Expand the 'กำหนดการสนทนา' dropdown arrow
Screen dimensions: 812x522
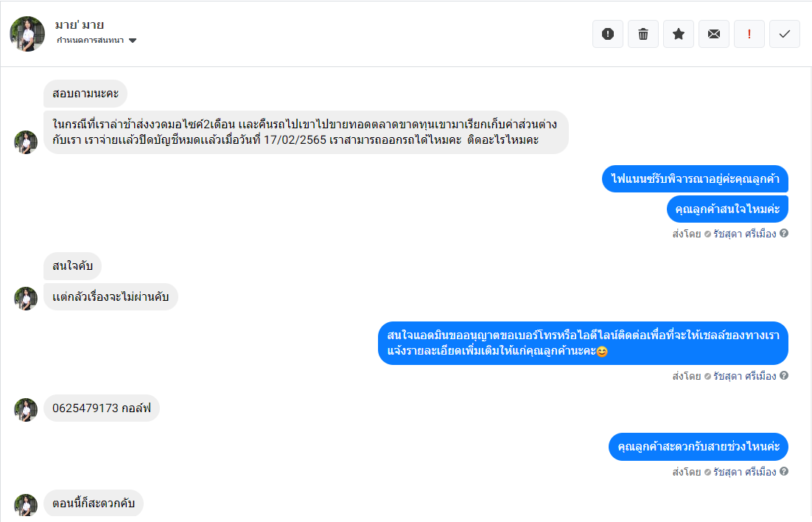tap(133, 41)
